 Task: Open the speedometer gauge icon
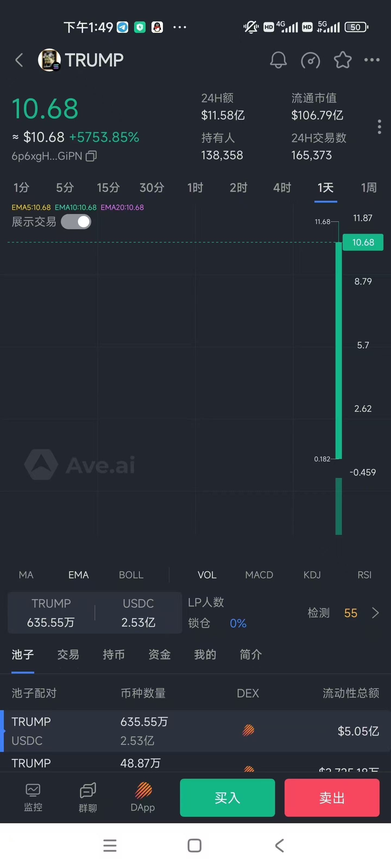pyautogui.click(x=310, y=60)
